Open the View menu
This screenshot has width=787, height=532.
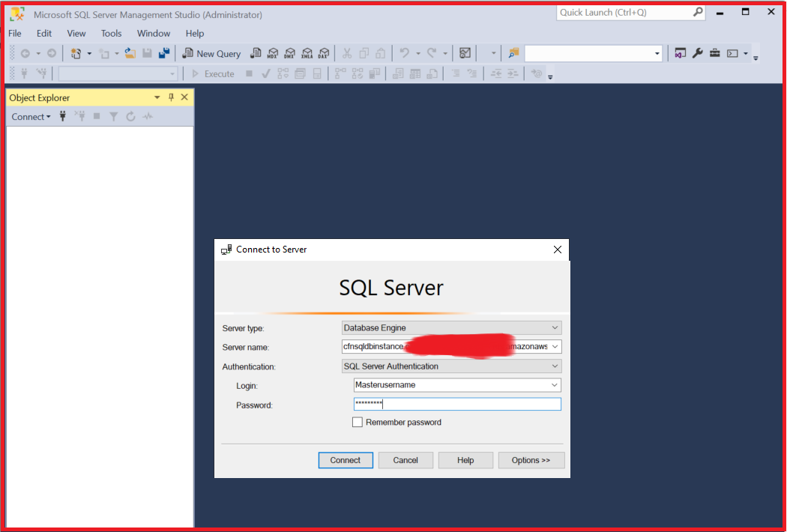point(76,33)
